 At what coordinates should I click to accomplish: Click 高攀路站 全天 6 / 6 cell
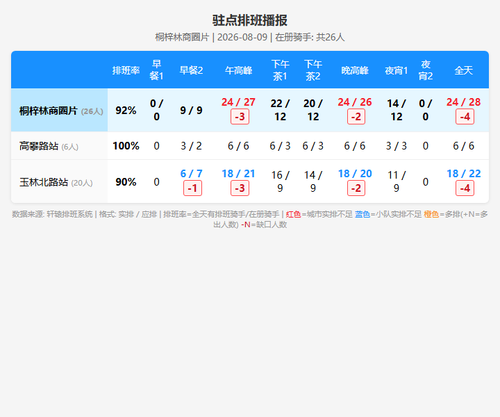[x=464, y=146]
